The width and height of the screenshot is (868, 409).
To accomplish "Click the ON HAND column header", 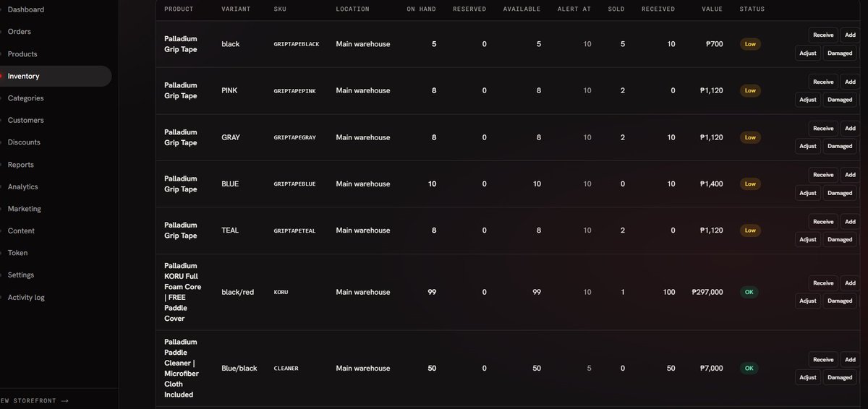I will [x=421, y=9].
